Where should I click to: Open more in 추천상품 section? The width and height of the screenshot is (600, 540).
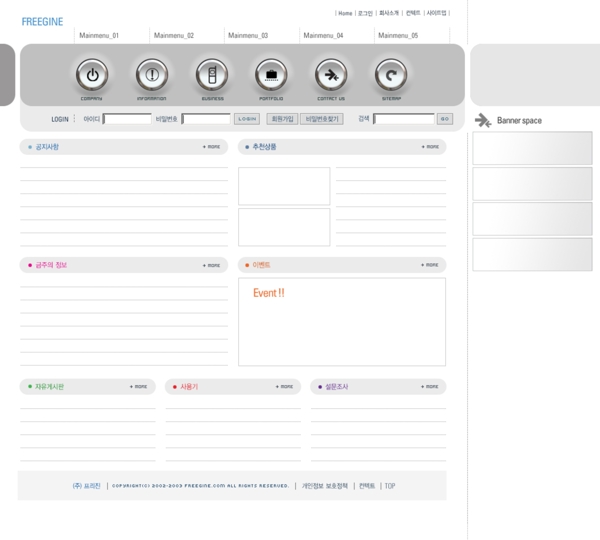[430, 147]
